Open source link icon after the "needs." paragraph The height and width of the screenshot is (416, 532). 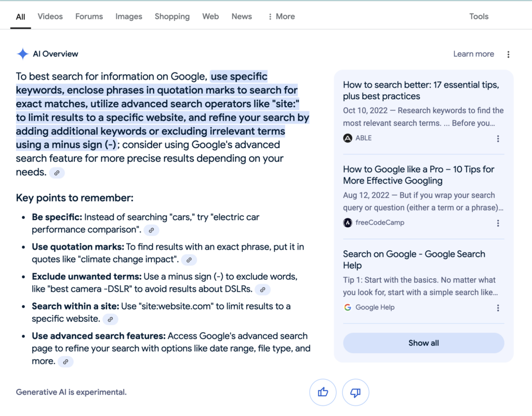click(x=57, y=173)
